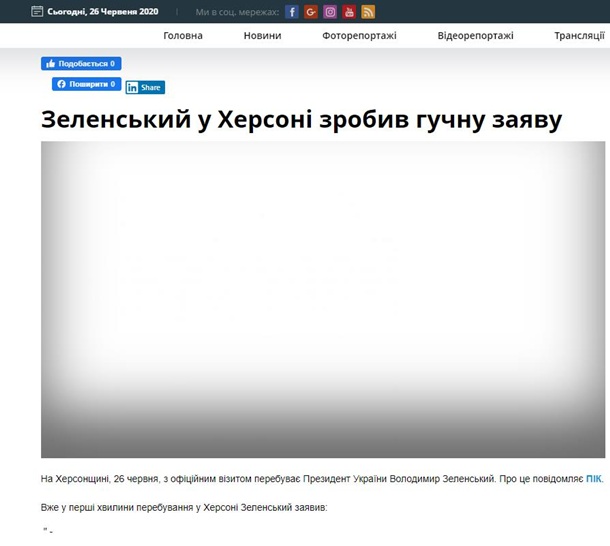Open the Відеорепортажі menu section
This screenshot has width=610, height=546.
475,36
